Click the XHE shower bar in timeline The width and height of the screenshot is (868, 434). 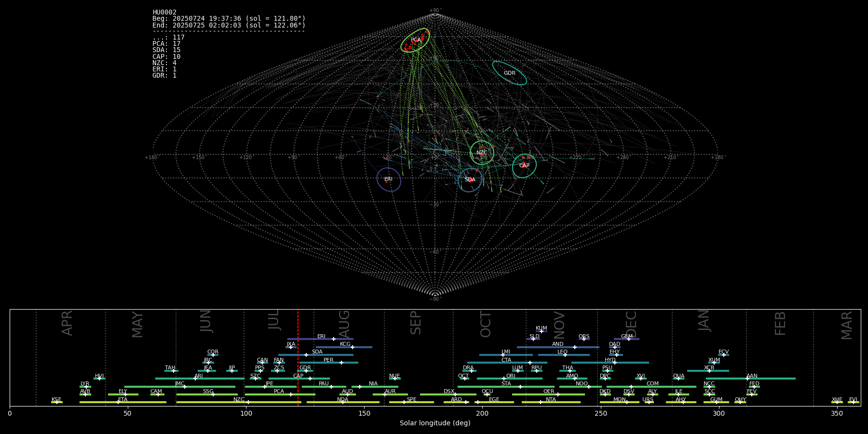coord(837,402)
